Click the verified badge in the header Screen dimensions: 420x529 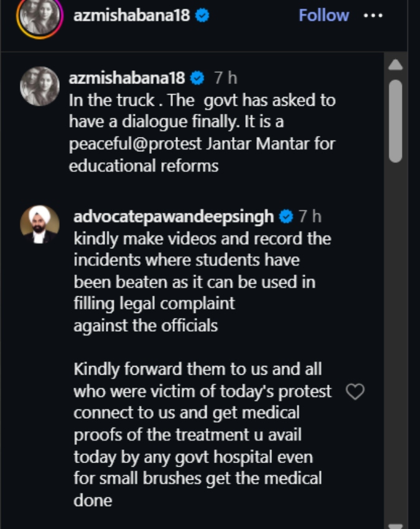coord(202,16)
